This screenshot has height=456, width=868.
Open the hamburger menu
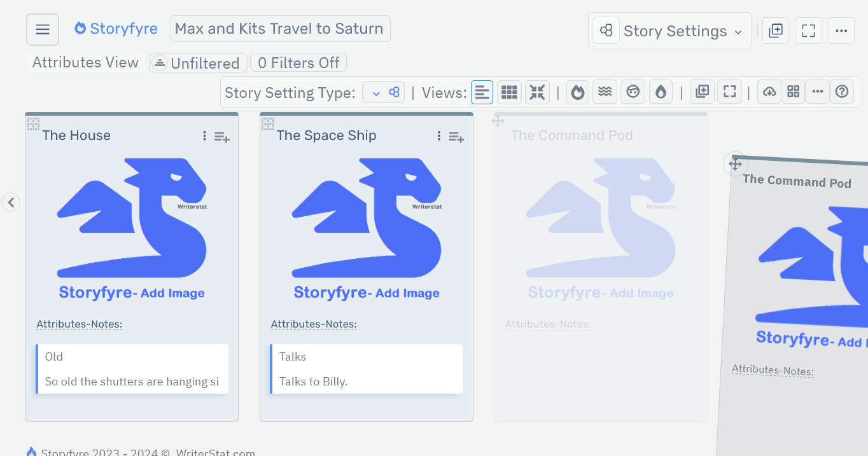pyautogui.click(x=42, y=29)
